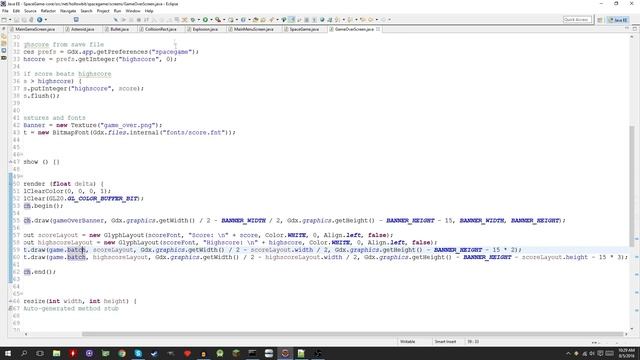Show hidden system tray icons
Viewport: 640px width, 360px height.
pos(568,353)
